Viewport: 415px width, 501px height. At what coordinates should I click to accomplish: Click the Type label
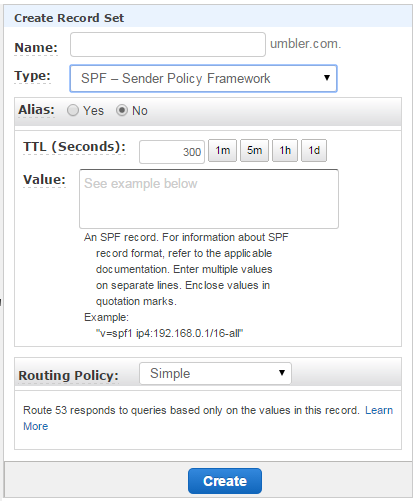[x=32, y=76]
